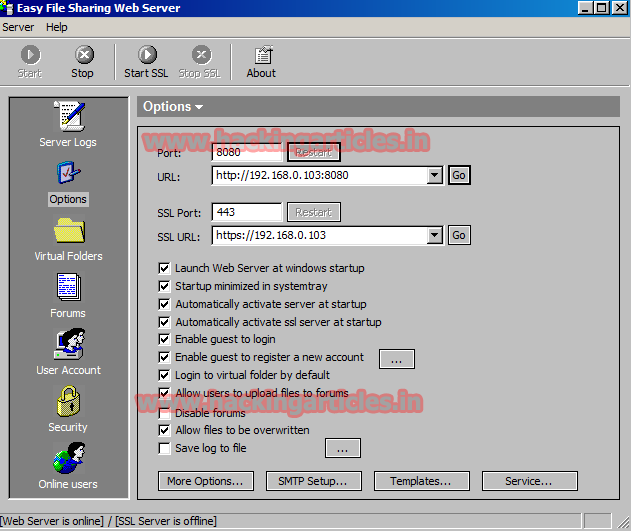The height and width of the screenshot is (531, 631).
Task: Open Virtual Folders in the sidebar
Action: pos(68,239)
